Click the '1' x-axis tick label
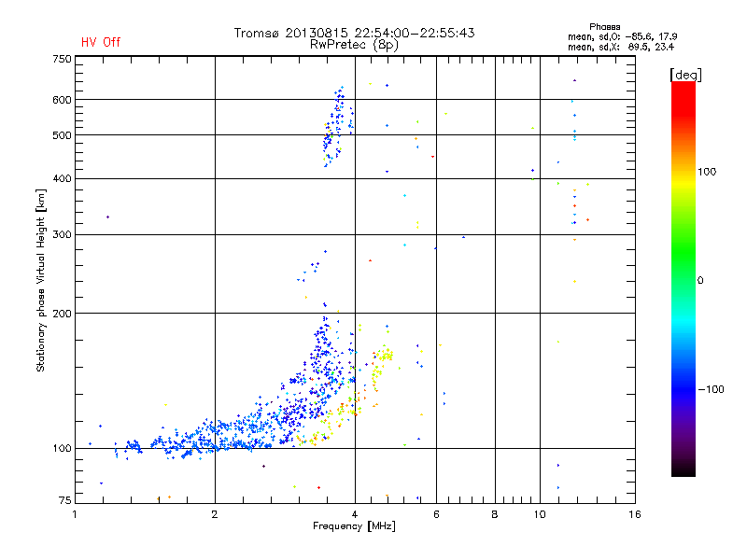The image size is (747, 560). pos(75,514)
